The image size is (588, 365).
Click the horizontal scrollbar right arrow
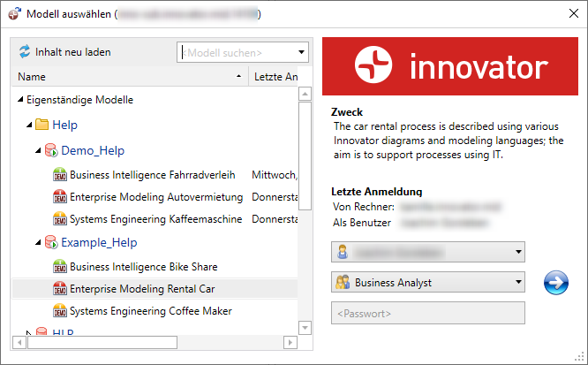pyautogui.click(x=290, y=342)
